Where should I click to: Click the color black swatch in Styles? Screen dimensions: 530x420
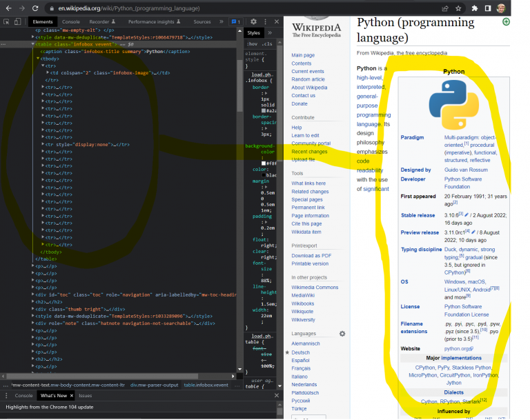pyautogui.click(x=264, y=175)
